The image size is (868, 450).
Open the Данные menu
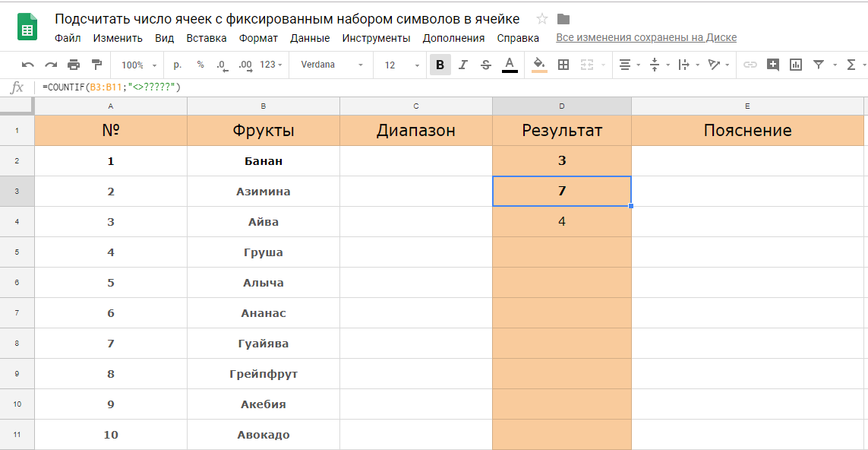coord(310,38)
